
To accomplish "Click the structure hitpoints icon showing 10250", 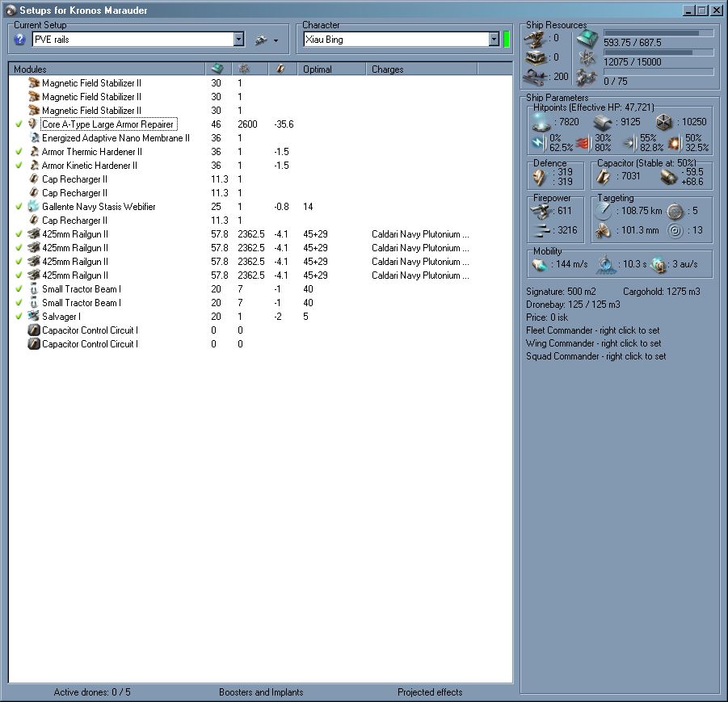I will click(664, 122).
